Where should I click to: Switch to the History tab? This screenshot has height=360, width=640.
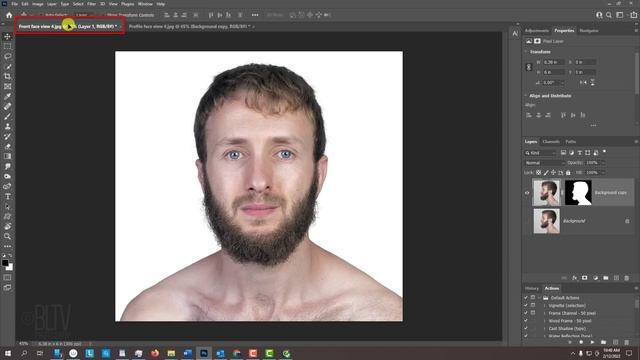(x=532, y=288)
